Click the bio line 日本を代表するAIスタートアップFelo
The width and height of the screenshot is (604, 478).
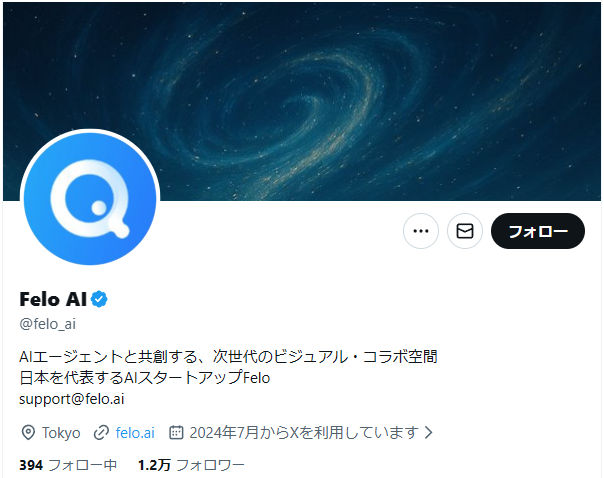(x=144, y=377)
